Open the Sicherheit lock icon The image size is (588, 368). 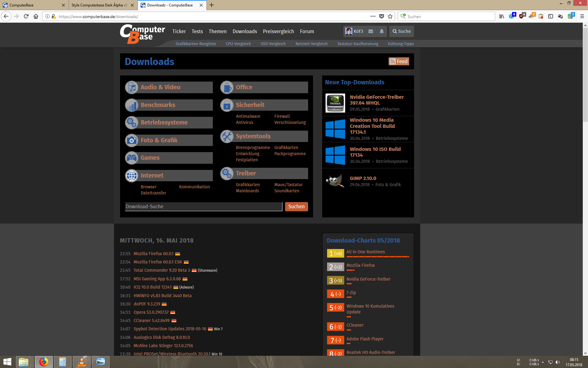coord(227,105)
